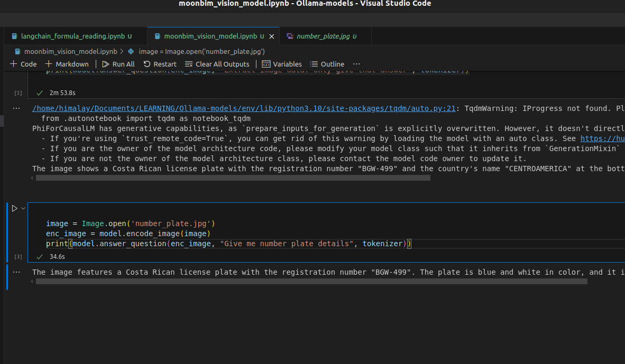
Task: Clear All Outputs of the notebook
Action: (x=217, y=64)
